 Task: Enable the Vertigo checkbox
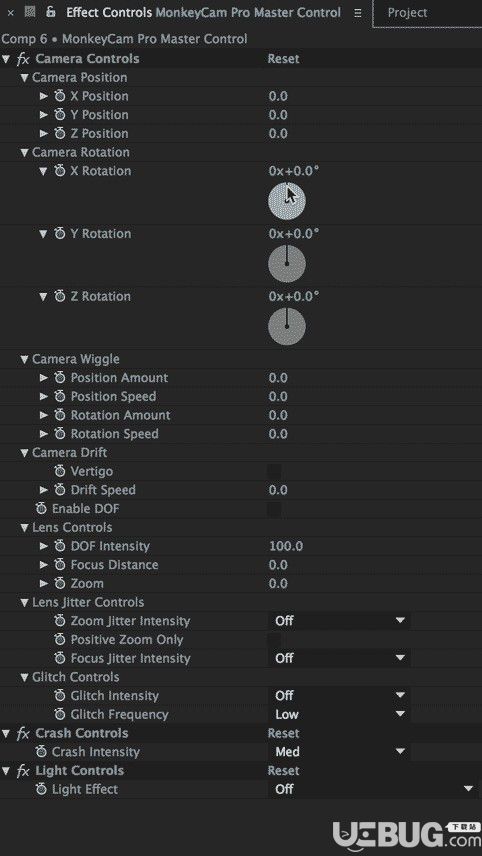point(274,472)
